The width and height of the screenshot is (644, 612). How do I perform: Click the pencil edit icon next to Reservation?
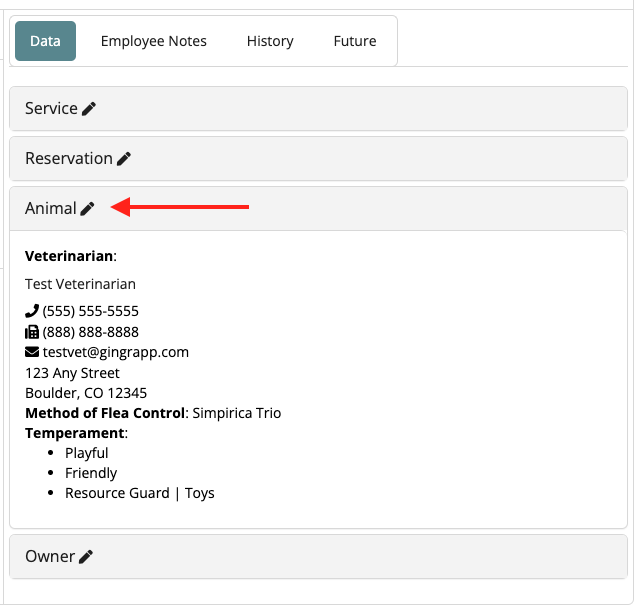[x=124, y=159]
